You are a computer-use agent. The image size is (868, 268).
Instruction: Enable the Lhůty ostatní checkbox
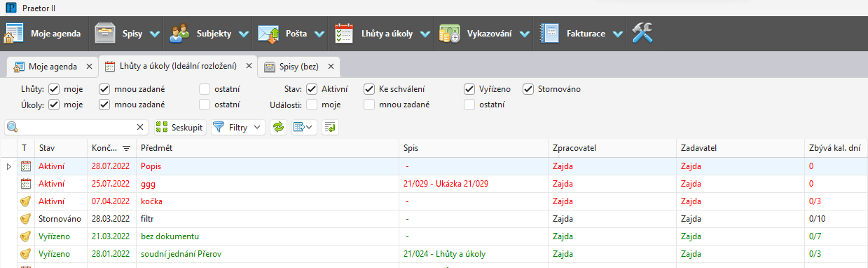(204, 89)
